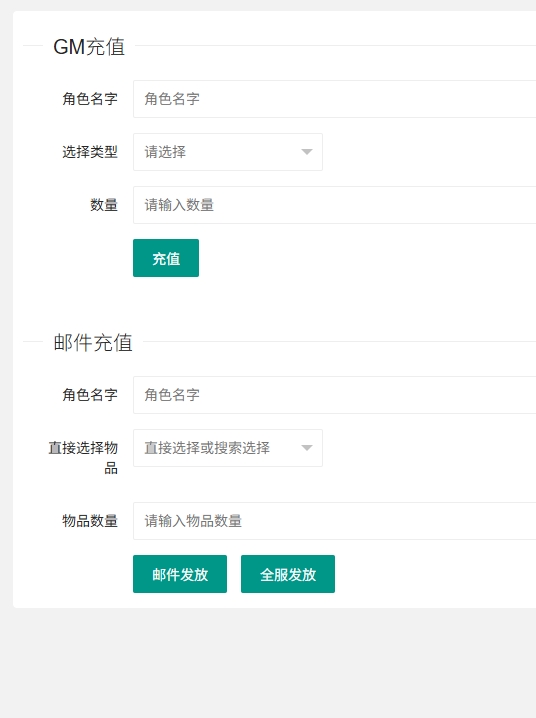Click the divider line beside GM充值 title

coord(336,46)
